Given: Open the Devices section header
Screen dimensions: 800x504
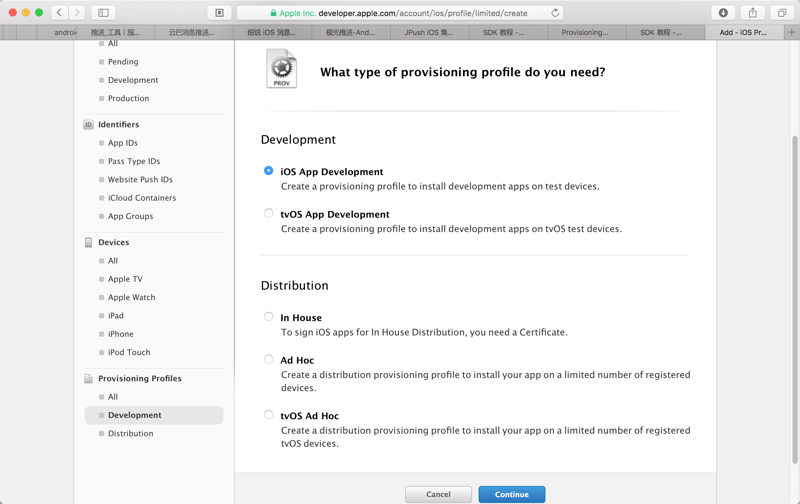Looking at the screenshot, I should (113, 242).
